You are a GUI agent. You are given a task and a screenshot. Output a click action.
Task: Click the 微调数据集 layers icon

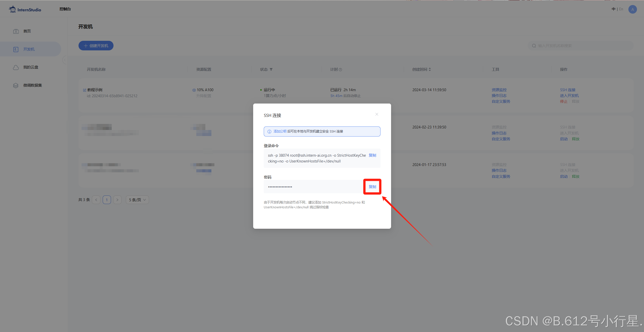pos(16,85)
